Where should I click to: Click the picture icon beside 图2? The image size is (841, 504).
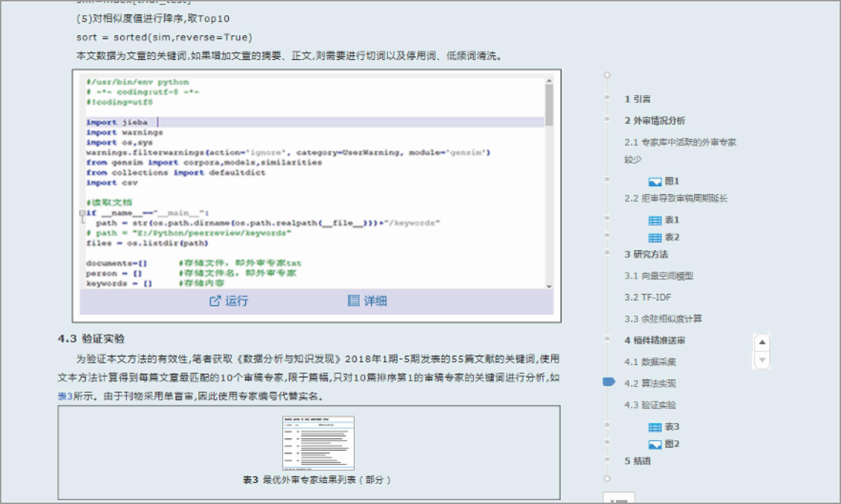pos(655,445)
